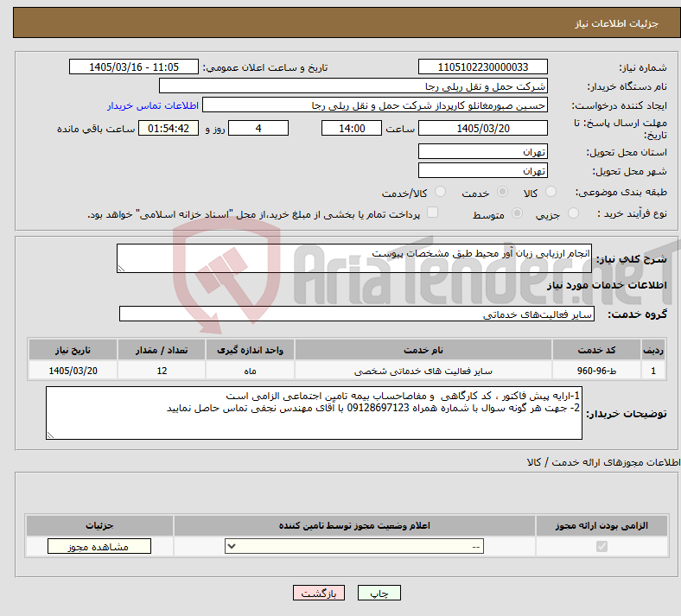Click the تعداد / مقدار column header
This screenshot has width=681, height=616.
(162, 350)
